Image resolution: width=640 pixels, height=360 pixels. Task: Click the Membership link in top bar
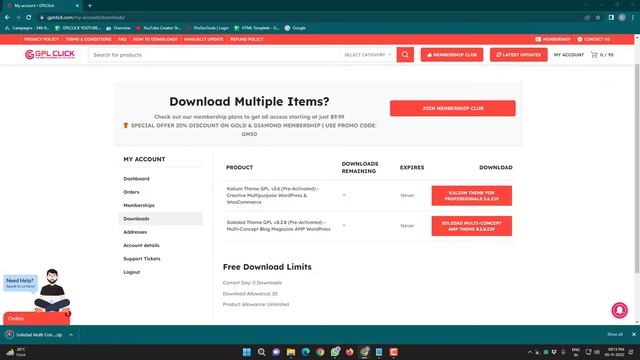[x=553, y=39]
